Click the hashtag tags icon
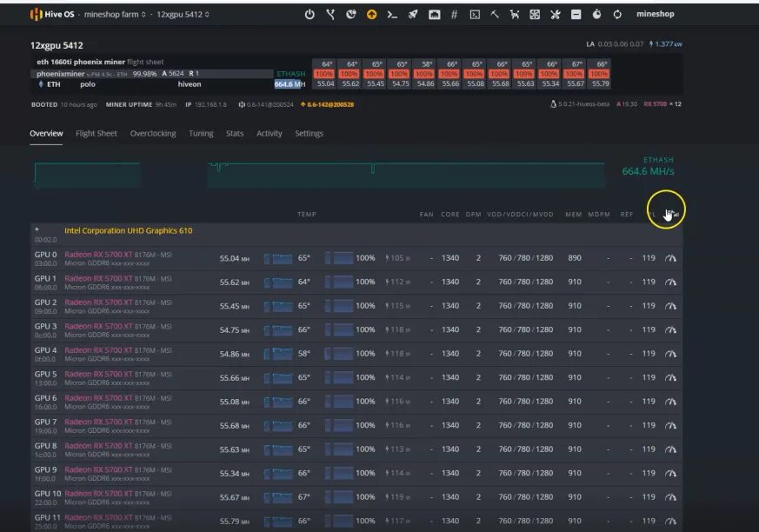Viewport: 759px width, 532px height. pyautogui.click(x=454, y=15)
